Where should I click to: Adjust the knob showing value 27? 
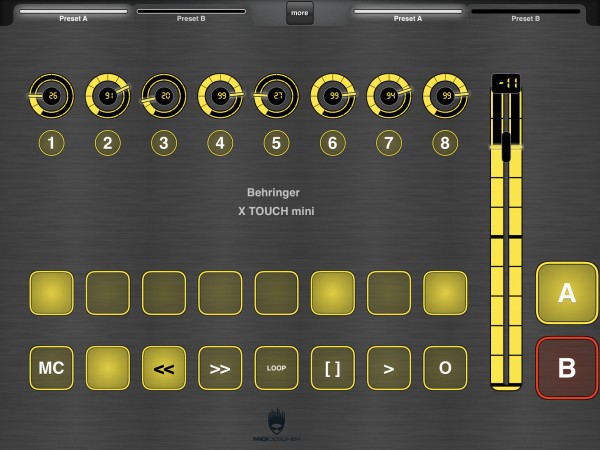click(276, 96)
